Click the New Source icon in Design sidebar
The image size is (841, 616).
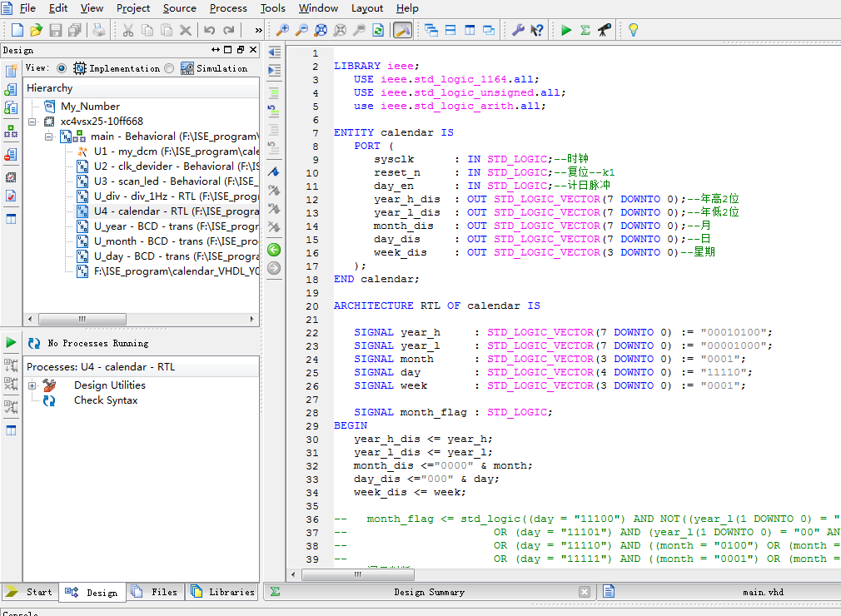point(11,71)
